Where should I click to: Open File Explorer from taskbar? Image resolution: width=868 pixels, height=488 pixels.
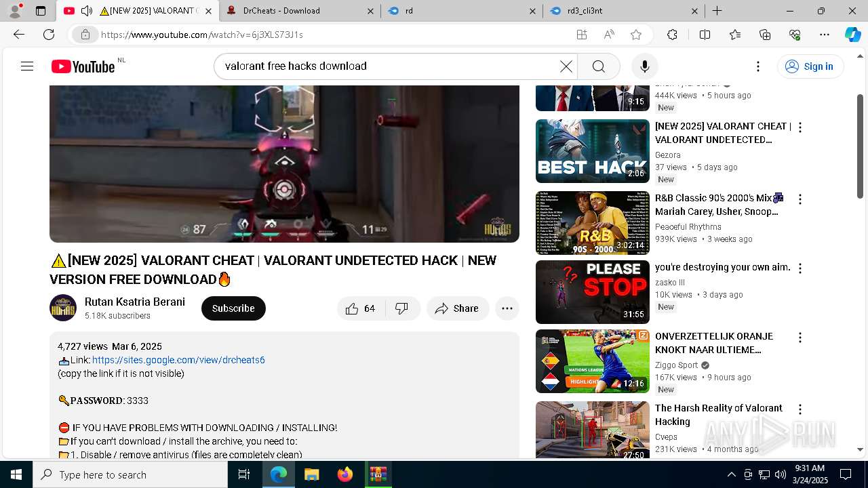311,474
